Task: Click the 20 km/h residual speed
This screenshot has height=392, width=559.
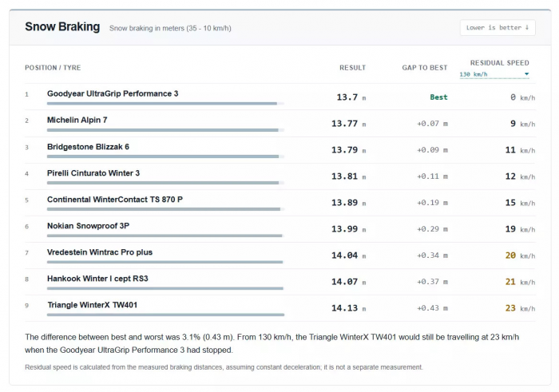Action: [520, 255]
